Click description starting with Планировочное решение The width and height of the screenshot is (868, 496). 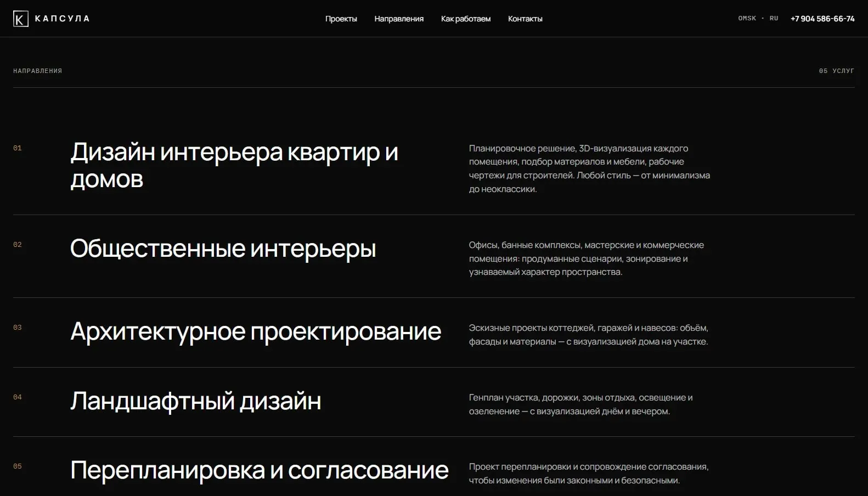pos(589,168)
